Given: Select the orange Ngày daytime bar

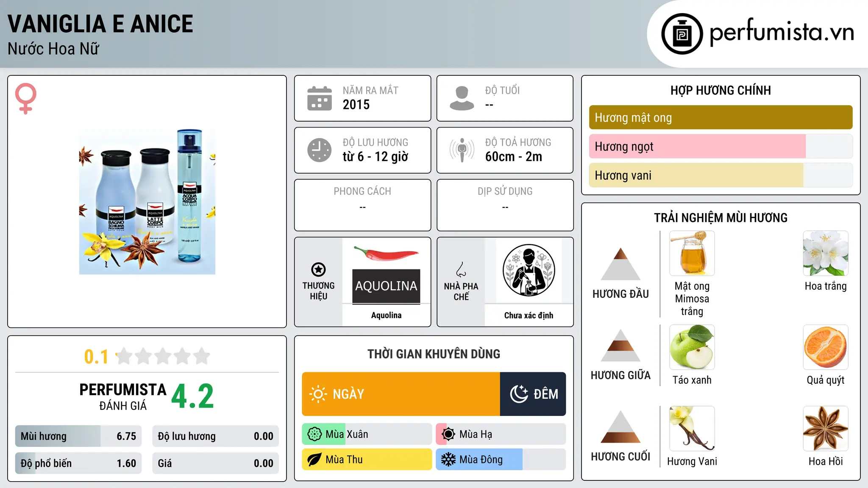Looking at the screenshot, I should (401, 394).
